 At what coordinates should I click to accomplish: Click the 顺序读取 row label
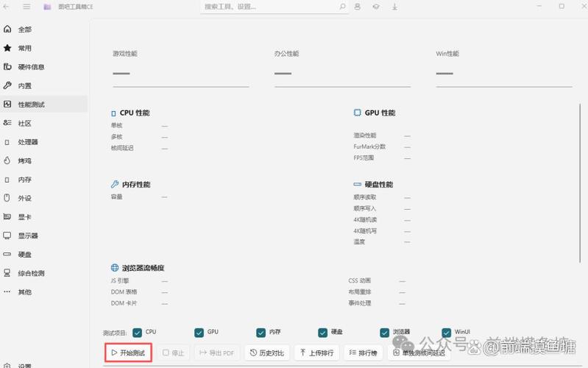click(364, 197)
